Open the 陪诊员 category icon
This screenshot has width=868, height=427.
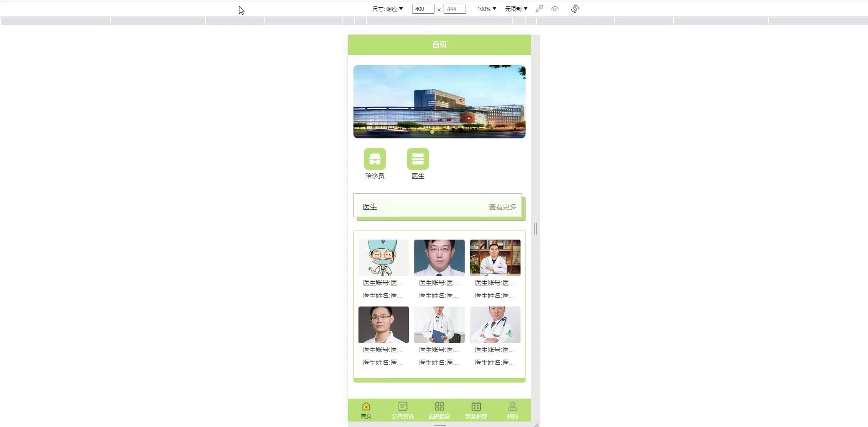374,159
